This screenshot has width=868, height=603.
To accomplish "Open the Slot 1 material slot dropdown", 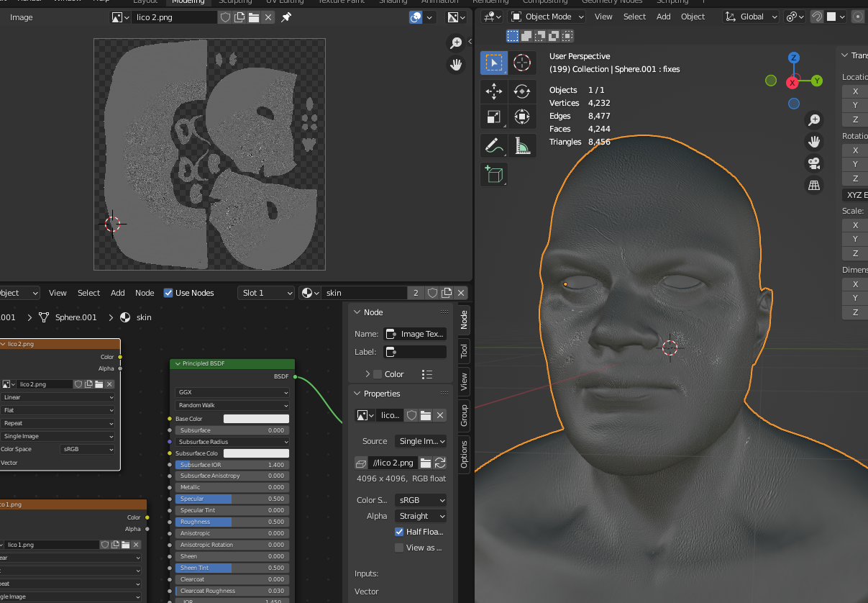I will pos(266,293).
